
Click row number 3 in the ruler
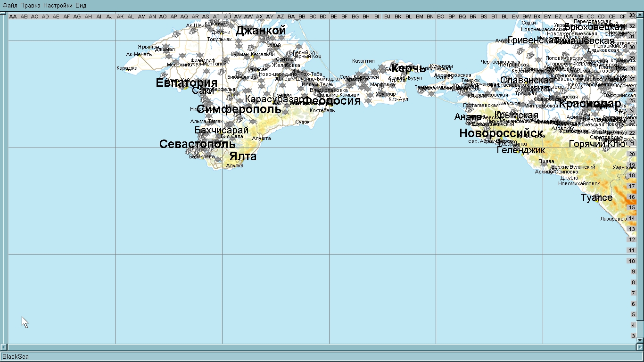point(633,336)
